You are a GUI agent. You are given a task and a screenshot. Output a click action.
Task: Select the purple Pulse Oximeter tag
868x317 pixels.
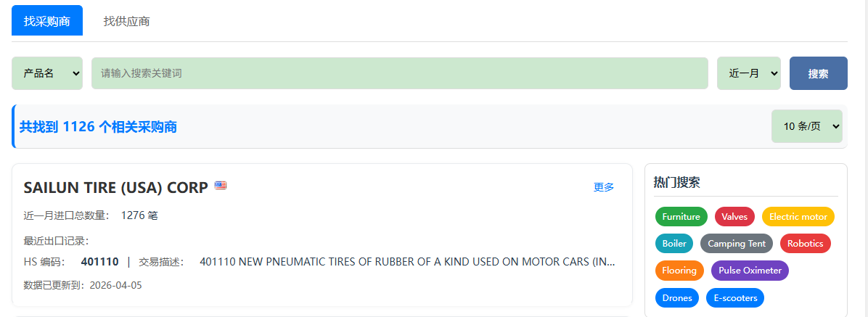tap(750, 271)
